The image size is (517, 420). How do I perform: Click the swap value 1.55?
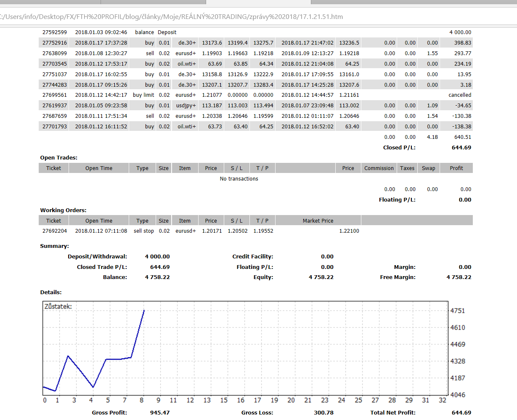point(432,53)
